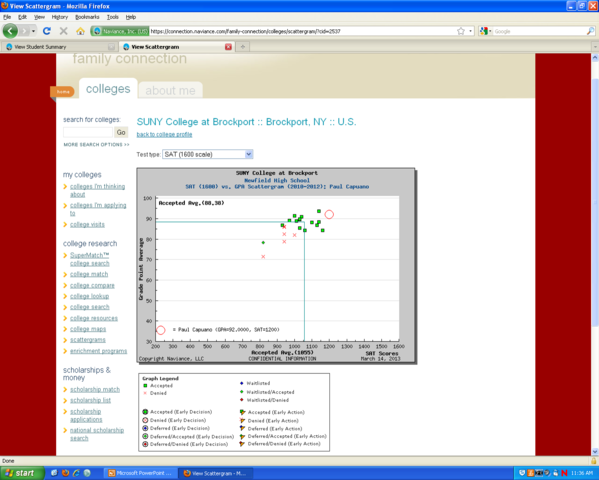Open colleges I'm thinking about link

[97, 190]
